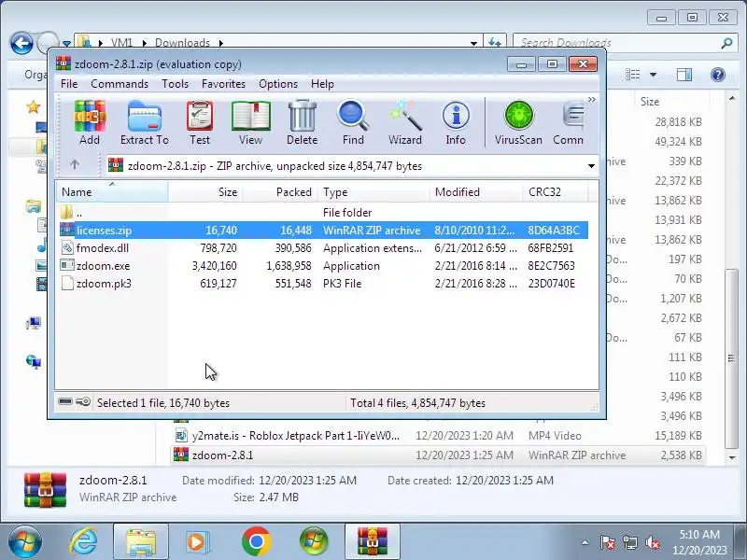Select the parent folder '..' row
Image resolution: width=747 pixels, height=560 pixels.
point(324,213)
